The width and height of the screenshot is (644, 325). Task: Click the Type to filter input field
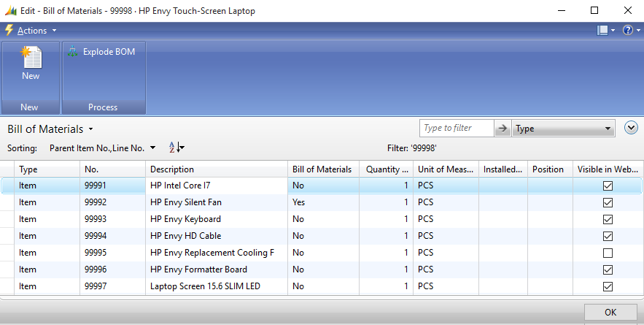(x=457, y=128)
